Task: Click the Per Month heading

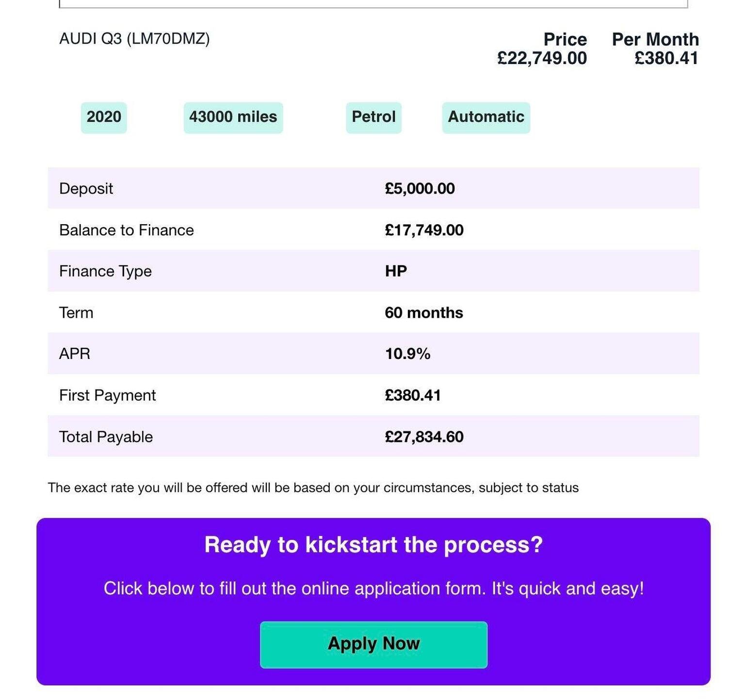Action: click(x=655, y=39)
